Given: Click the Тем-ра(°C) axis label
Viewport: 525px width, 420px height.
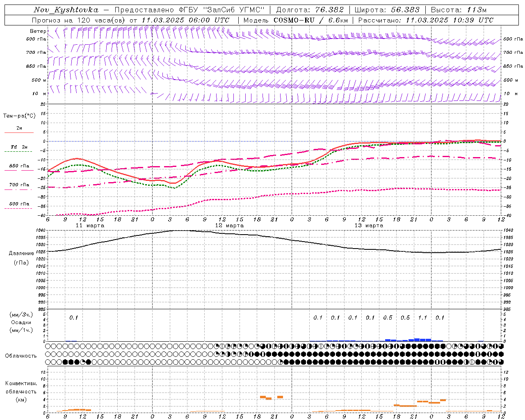Looking at the screenshot, I should (x=19, y=116).
